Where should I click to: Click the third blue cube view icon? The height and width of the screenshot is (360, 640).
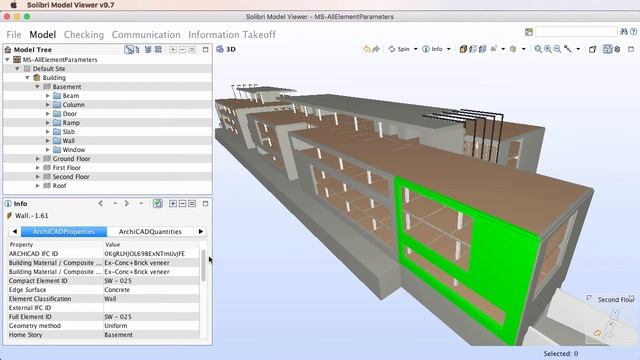[x=482, y=49]
